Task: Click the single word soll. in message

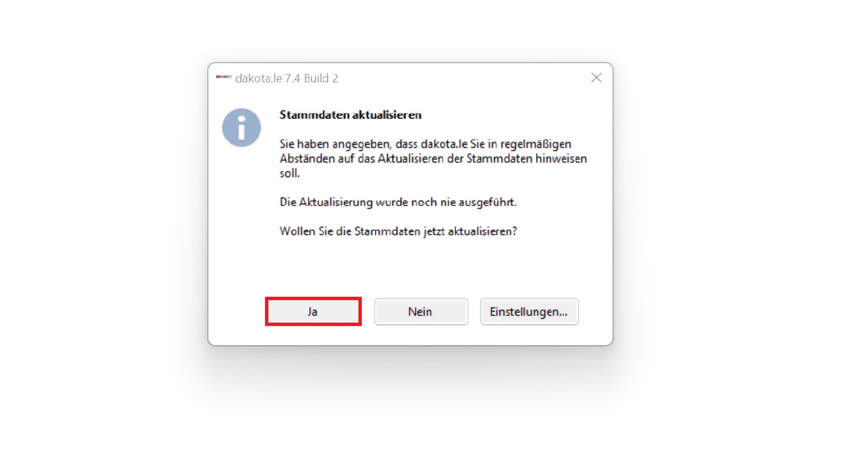Action: click(x=288, y=174)
